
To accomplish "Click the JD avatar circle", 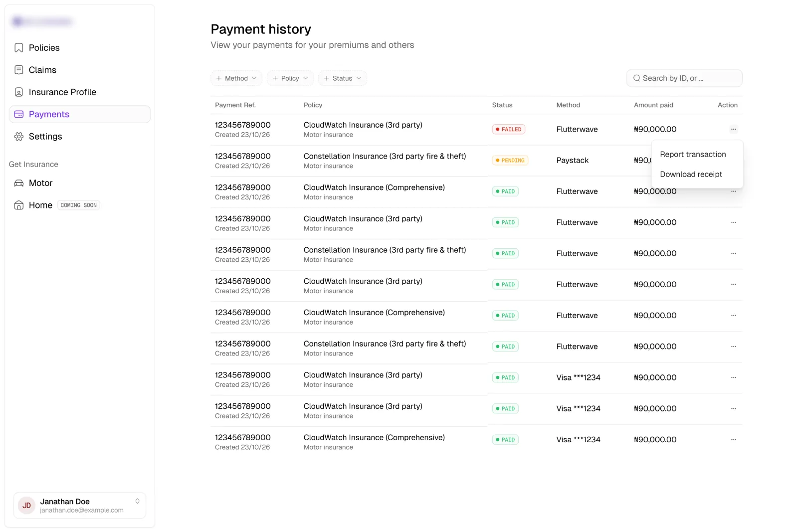I will coord(27,506).
